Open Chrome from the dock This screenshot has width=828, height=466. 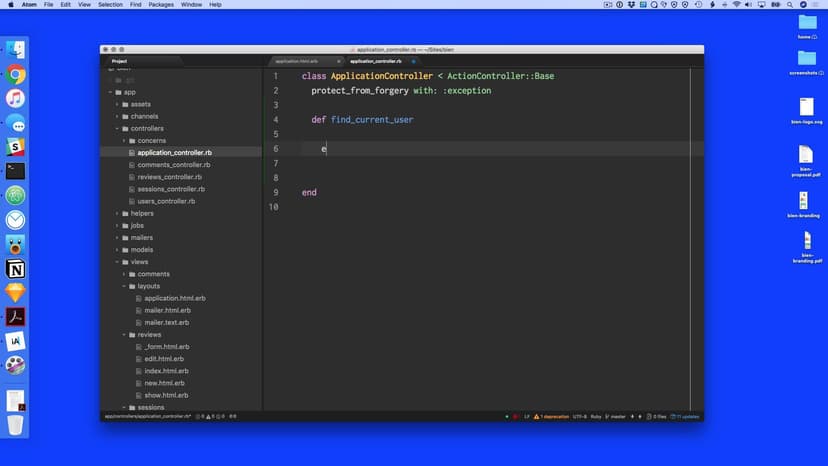pyautogui.click(x=15, y=74)
